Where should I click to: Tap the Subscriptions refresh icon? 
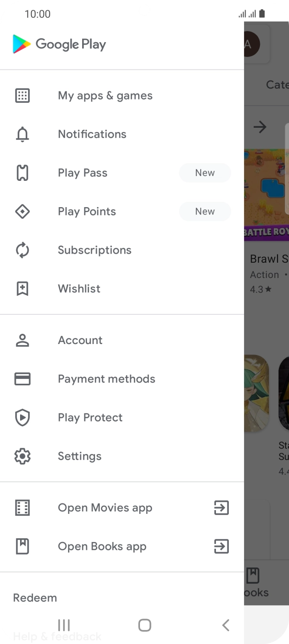(x=22, y=250)
